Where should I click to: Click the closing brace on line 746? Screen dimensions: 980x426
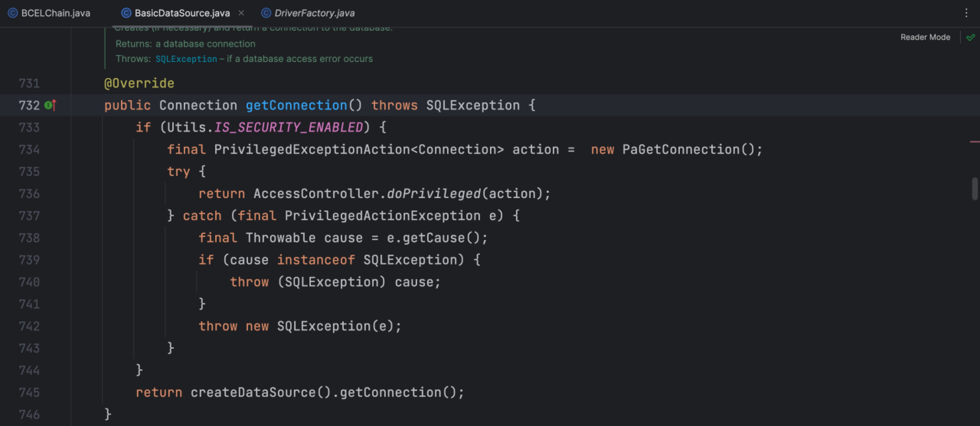[x=108, y=414]
